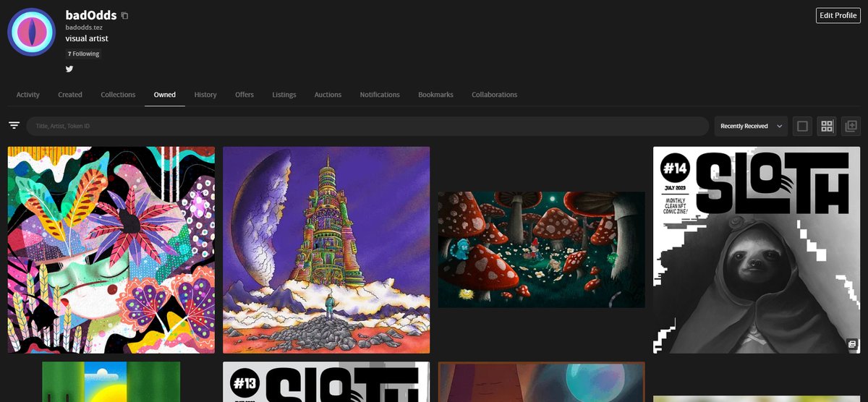Screen dimensions: 868x402
Task: Focus the Title, Artist, Token ID search field
Action: 367,126
